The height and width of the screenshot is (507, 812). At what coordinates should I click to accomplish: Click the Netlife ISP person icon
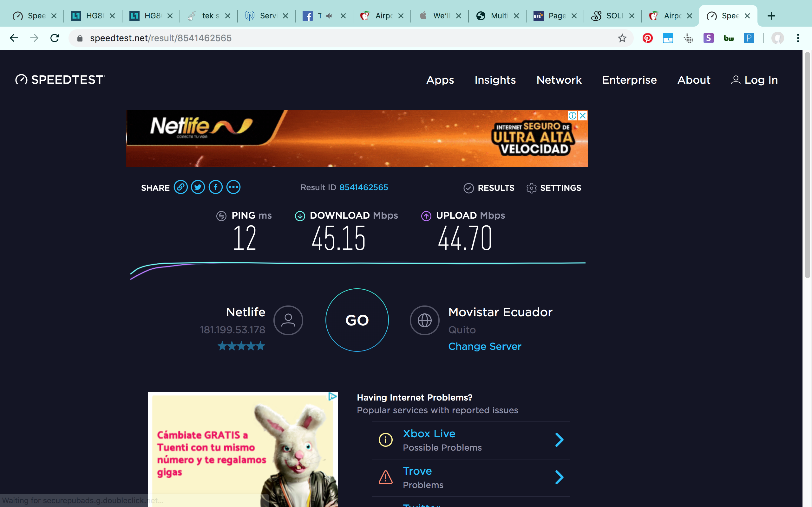pyautogui.click(x=288, y=320)
